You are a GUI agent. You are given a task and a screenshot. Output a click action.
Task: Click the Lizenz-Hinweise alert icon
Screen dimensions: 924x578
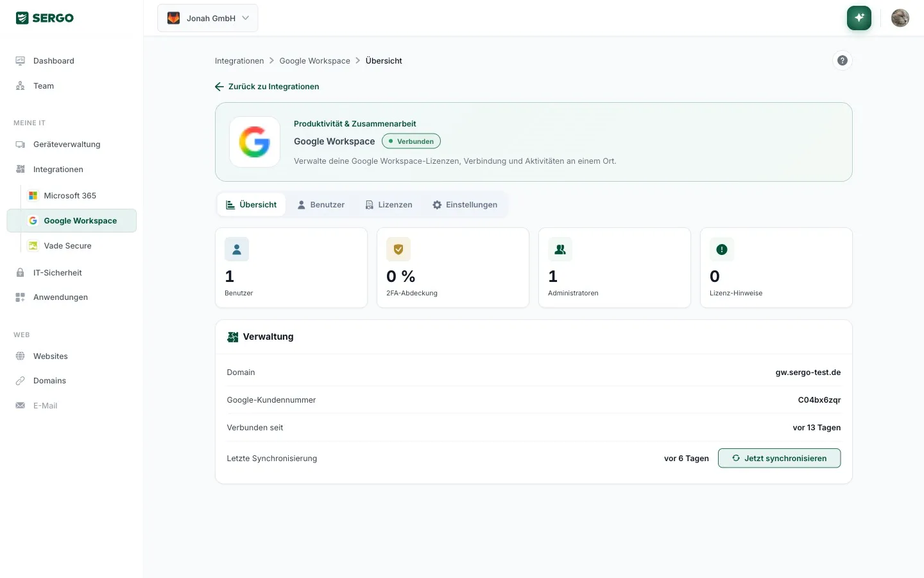[722, 249]
